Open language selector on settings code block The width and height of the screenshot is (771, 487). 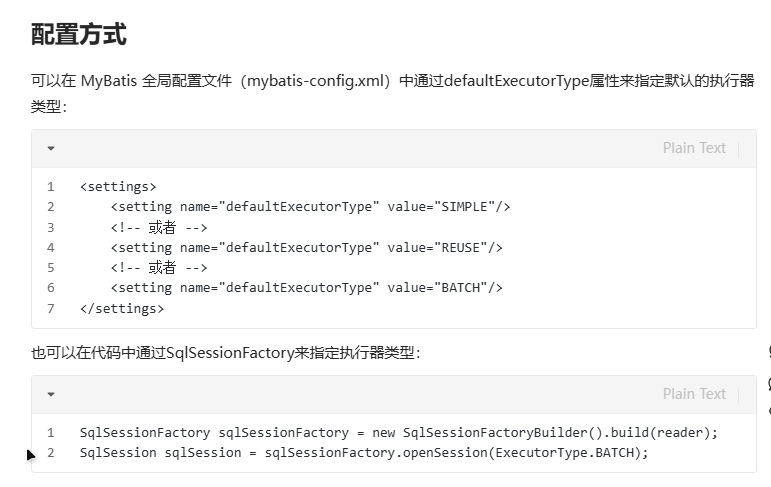(694, 148)
